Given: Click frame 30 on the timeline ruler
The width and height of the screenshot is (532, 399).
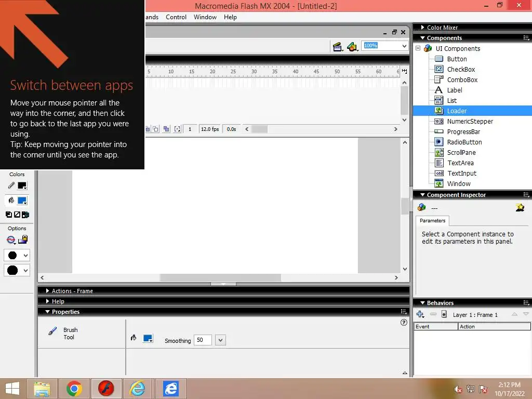Looking at the screenshot, I should (x=254, y=72).
